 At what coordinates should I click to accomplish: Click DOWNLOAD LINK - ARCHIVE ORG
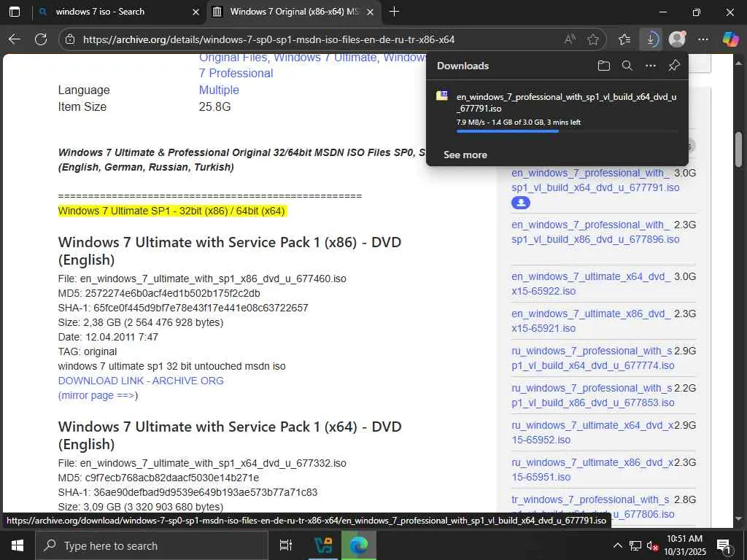click(x=141, y=381)
